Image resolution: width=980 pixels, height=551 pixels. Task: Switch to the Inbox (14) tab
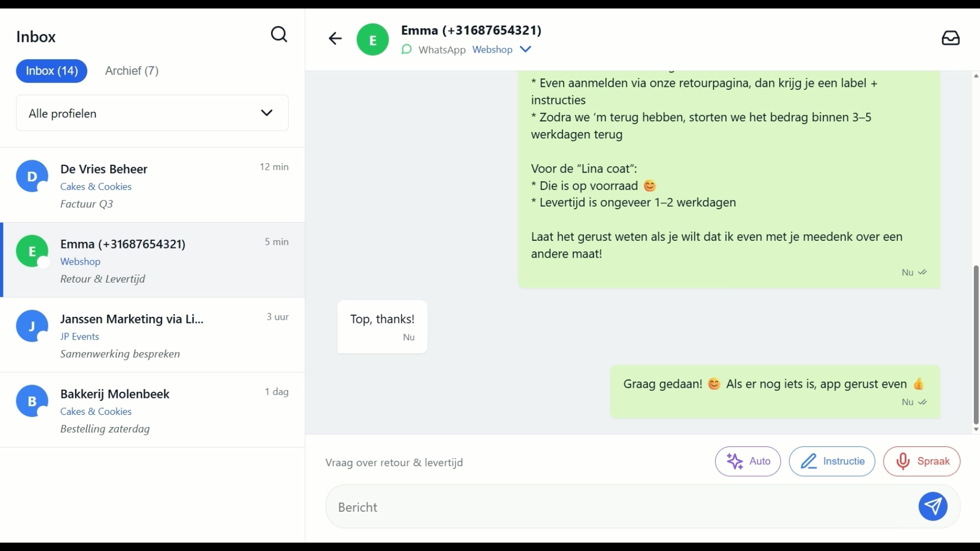pyautogui.click(x=52, y=71)
